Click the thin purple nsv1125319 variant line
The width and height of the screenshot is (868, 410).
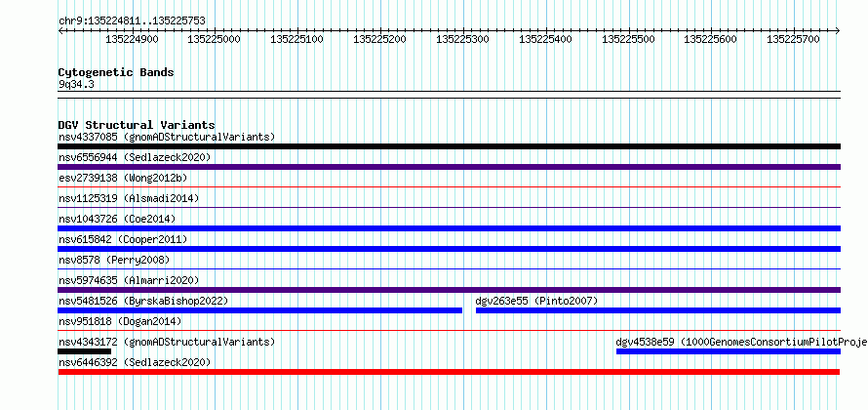(x=449, y=208)
